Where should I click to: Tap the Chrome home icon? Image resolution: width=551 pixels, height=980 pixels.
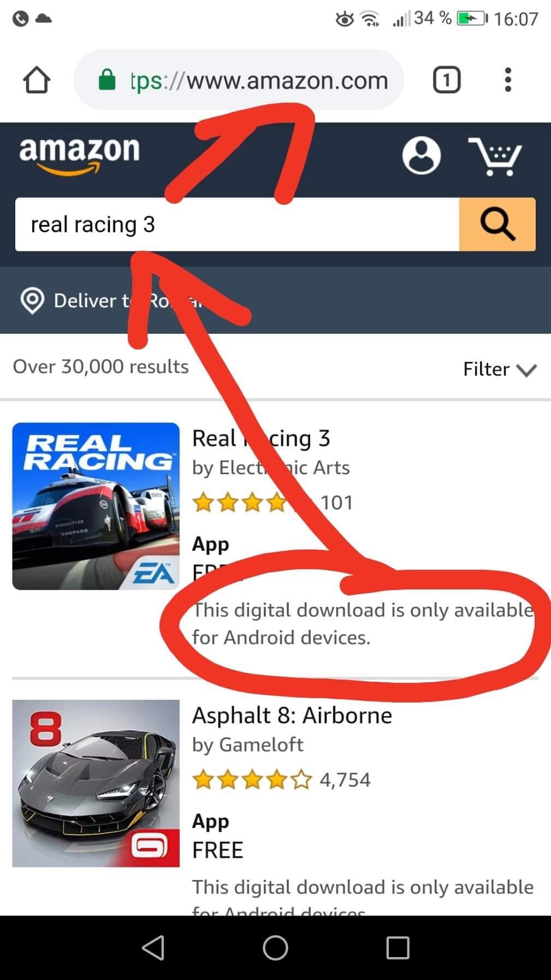37,80
